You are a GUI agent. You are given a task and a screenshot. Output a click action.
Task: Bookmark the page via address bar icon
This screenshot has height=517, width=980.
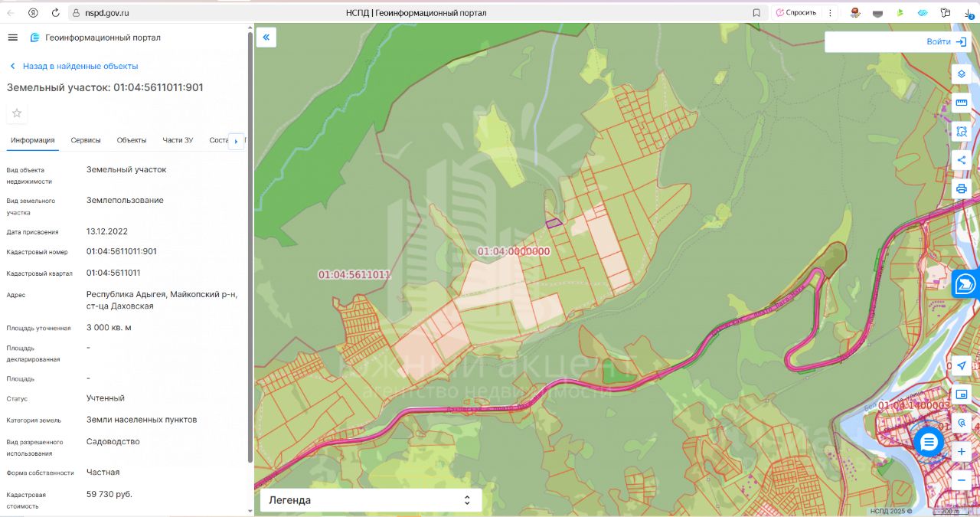coord(756,12)
